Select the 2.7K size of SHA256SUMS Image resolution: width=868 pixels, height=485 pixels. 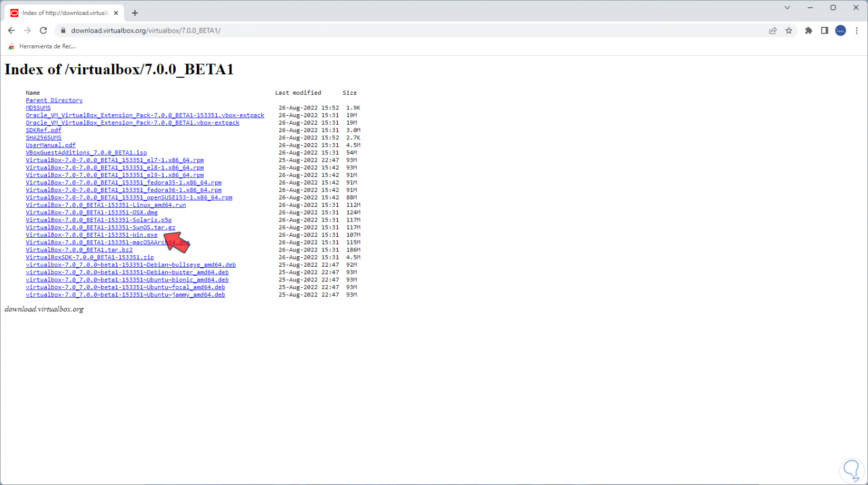point(353,138)
